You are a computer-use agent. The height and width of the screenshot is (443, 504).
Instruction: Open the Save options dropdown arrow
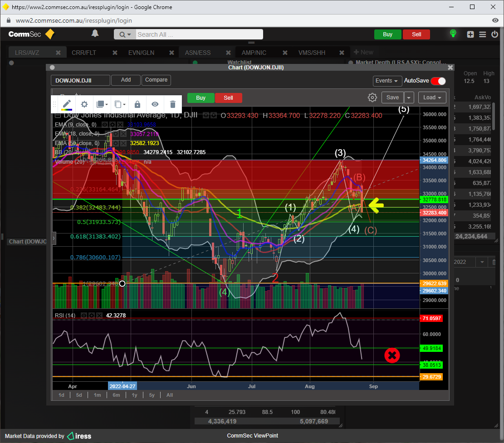coord(409,97)
